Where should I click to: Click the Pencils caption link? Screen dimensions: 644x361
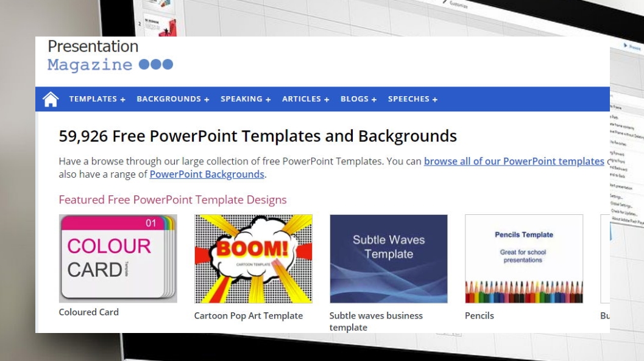point(479,316)
